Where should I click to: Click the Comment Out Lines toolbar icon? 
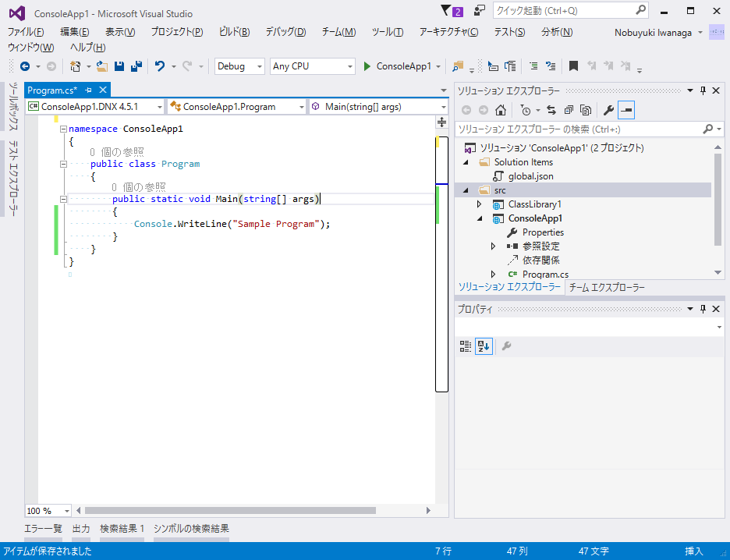tap(533, 66)
